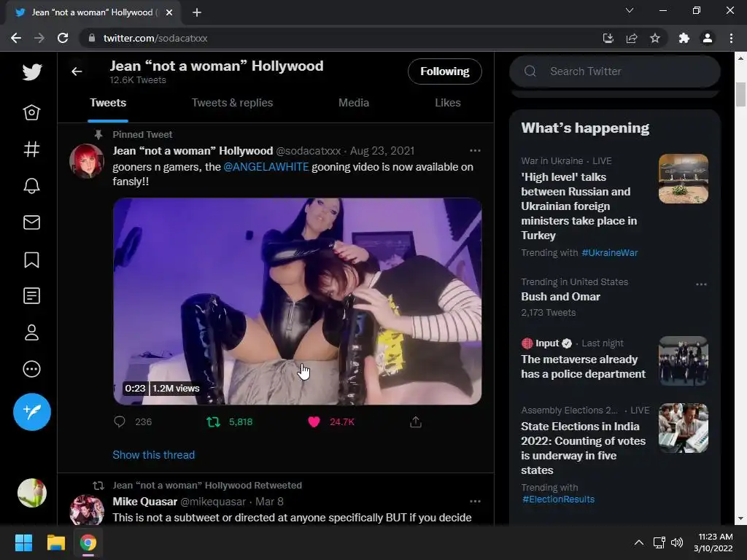Open the Explore hashtag icon

[x=31, y=149]
